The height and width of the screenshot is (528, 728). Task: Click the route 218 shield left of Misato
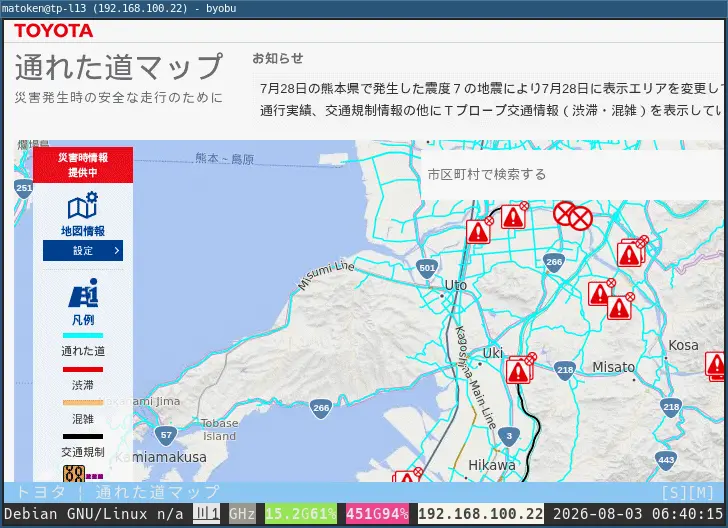(565, 371)
